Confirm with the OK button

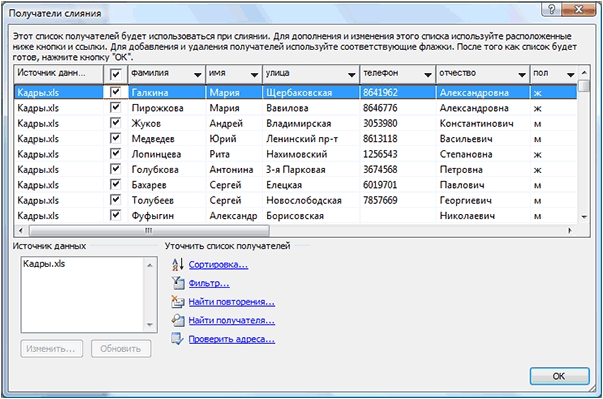559,376
